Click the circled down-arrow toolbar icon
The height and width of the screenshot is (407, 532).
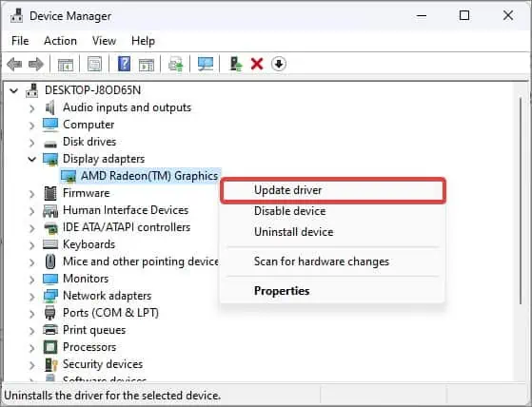click(279, 64)
